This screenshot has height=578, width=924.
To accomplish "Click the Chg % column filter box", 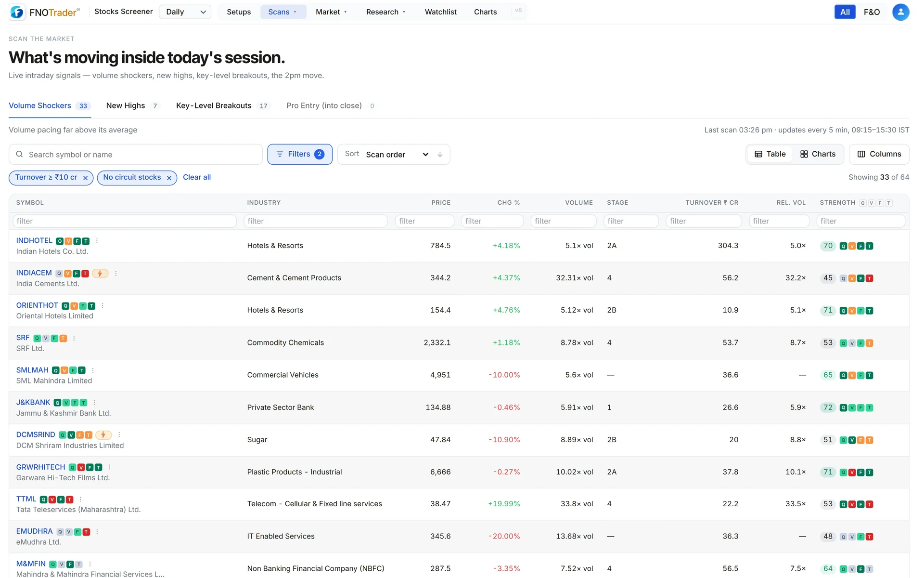I will (492, 221).
